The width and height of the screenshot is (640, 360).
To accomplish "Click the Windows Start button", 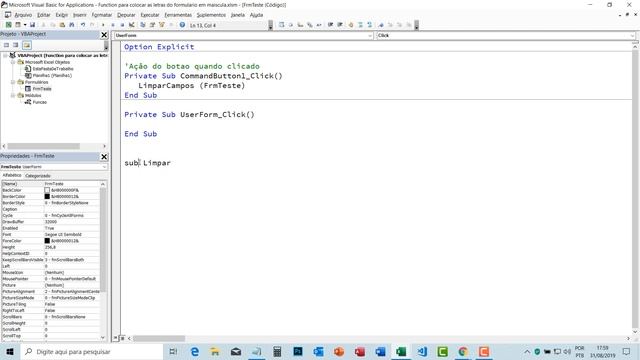I will (10, 351).
